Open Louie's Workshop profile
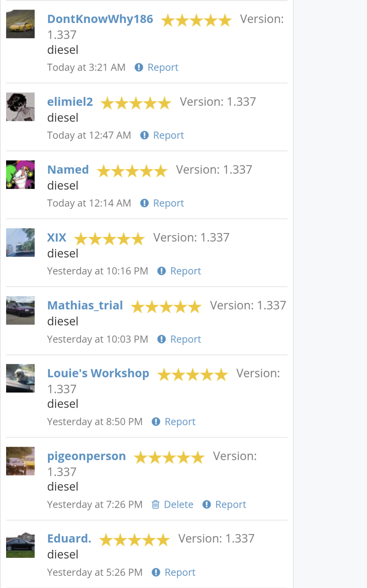 click(x=98, y=373)
